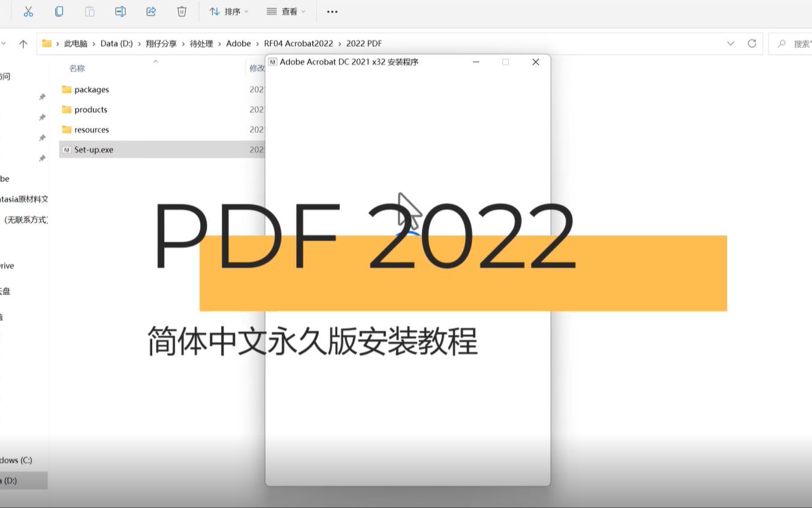Click the breadcrumb chevron after Adobe

[258, 44]
